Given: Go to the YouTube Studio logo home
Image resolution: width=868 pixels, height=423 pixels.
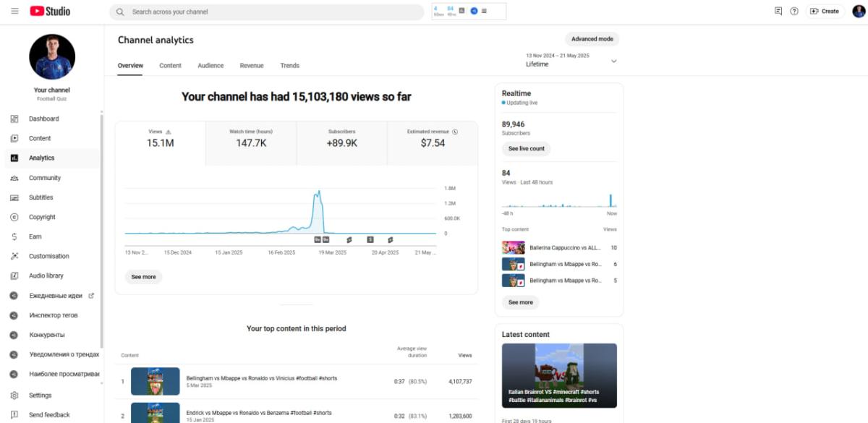Looking at the screenshot, I should 50,12.
